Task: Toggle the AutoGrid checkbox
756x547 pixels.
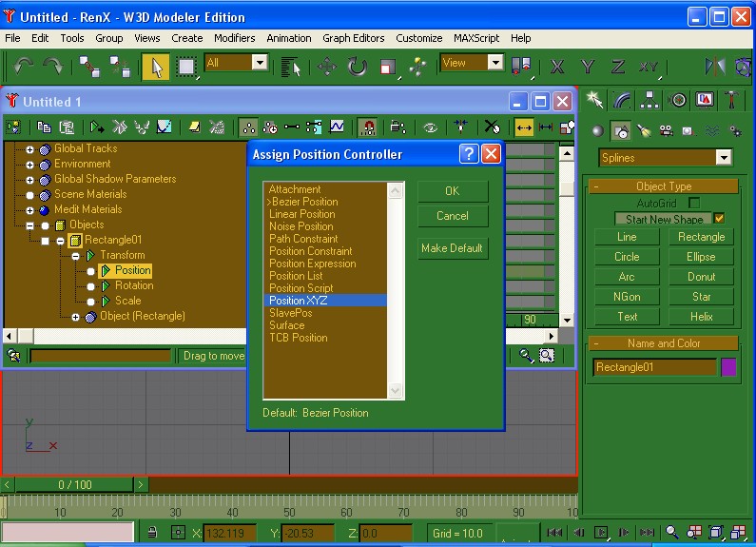Action: pyautogui.click(x=694, y=203)
